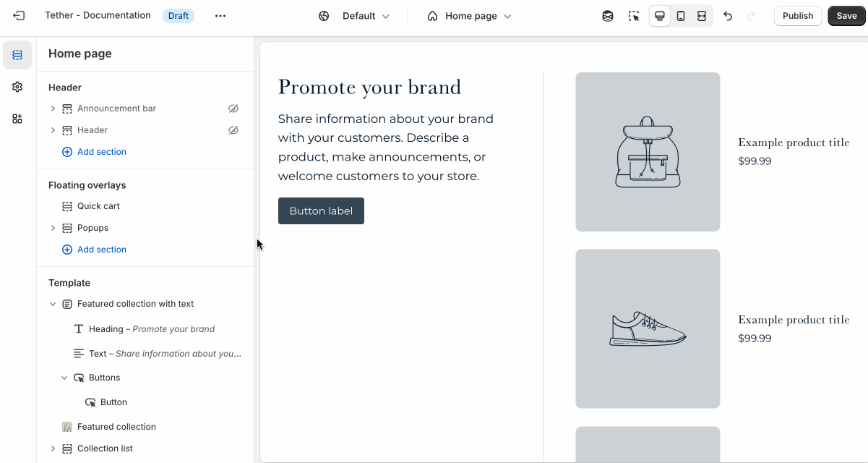Switch to fullscreen width preview
Image resolution: width=868 pixels, height=463 pixels.
click(x=702, y=16)
